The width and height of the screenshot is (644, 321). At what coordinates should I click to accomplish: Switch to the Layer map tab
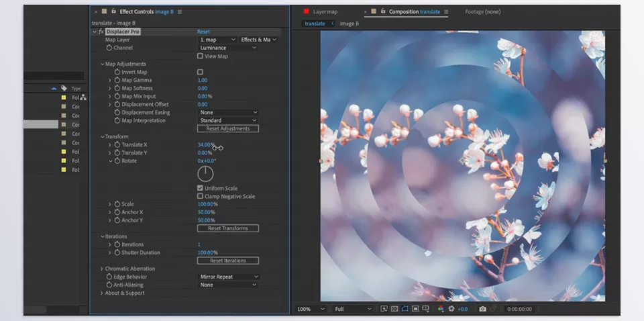(x=325, y=12)
